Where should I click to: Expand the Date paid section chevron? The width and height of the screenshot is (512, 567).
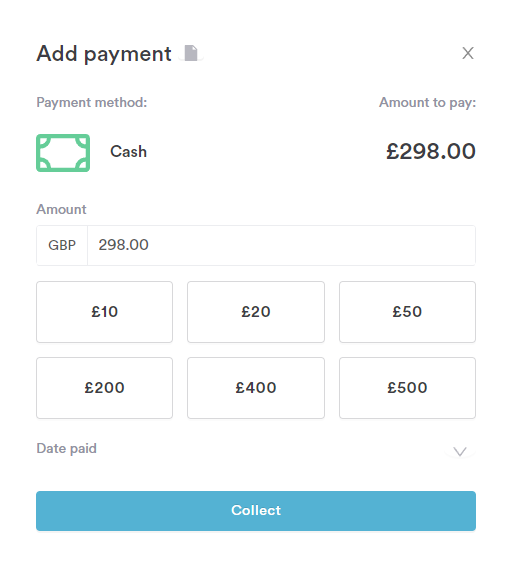pyautogui.click(x=460, y=451)
